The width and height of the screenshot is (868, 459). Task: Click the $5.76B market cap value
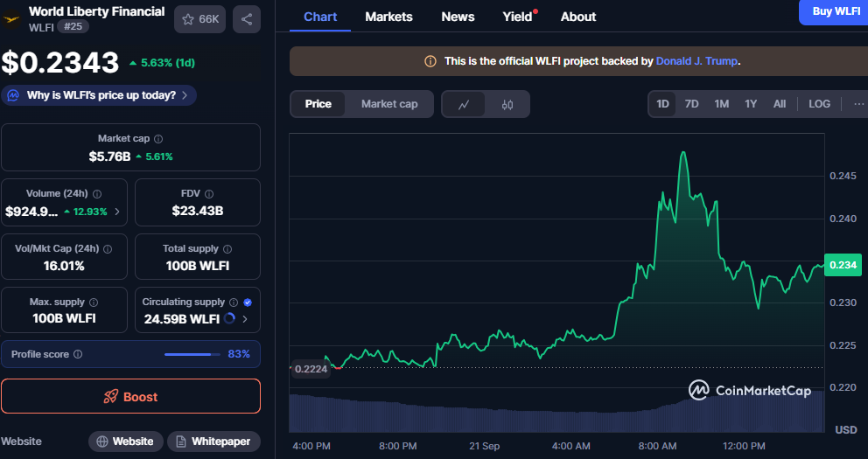point(109,156)
